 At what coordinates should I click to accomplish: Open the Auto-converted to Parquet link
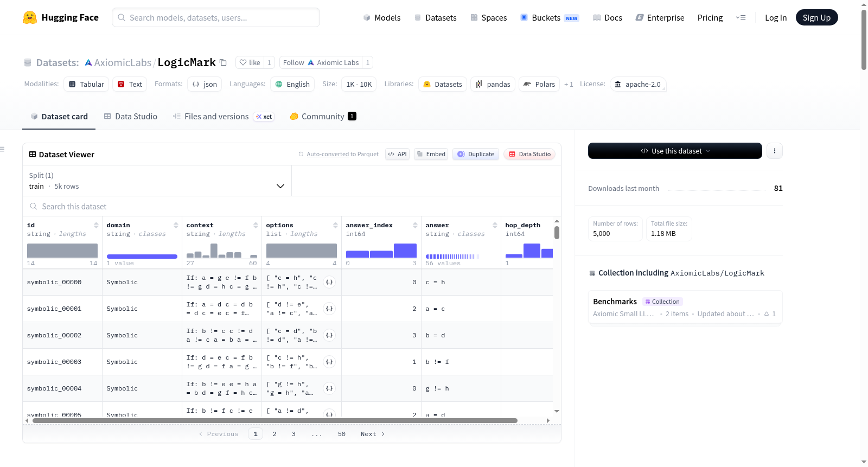click(x=328, y=154)
